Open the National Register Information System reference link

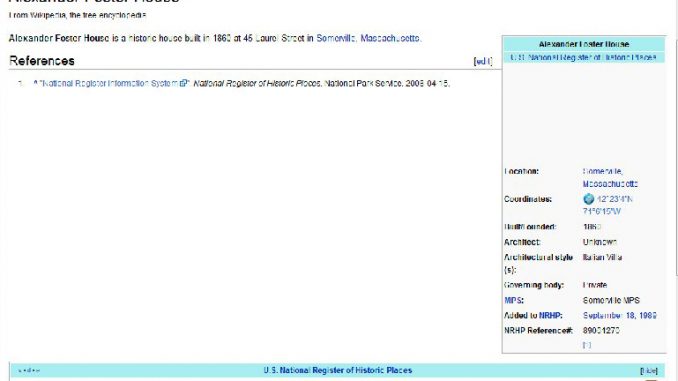[x=109, y=83]
